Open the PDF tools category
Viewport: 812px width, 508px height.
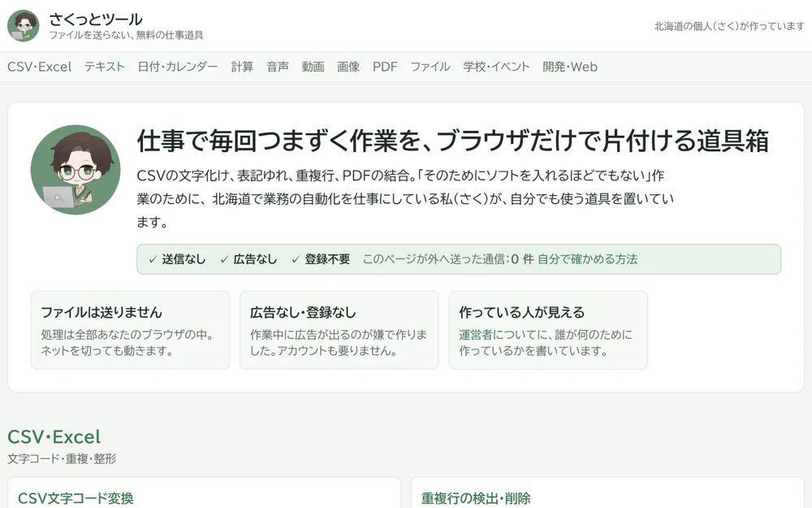385,67
